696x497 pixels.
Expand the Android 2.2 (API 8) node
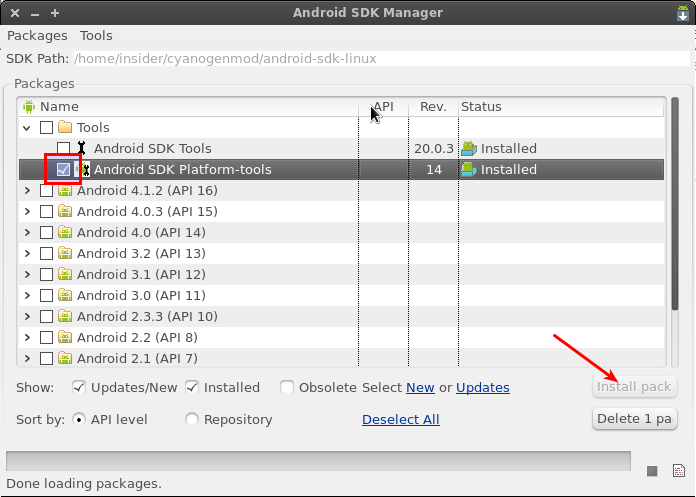click(x=27, y=337)
